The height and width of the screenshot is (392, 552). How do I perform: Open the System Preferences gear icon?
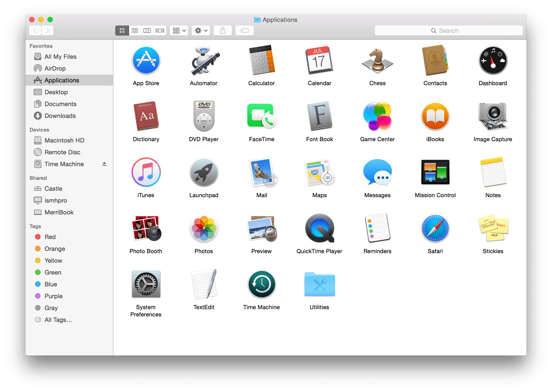[146, 284]
